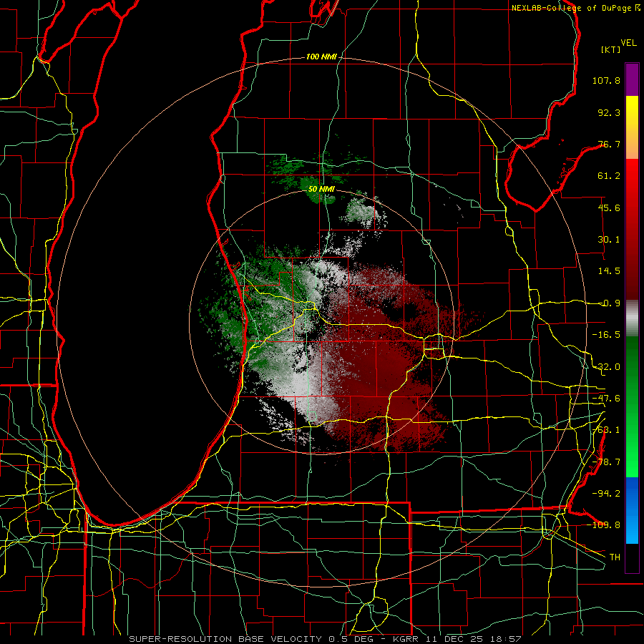Pick the black TH band at scale bottom
The width and height of the screenshot is (644, 644).
(632, 557)
